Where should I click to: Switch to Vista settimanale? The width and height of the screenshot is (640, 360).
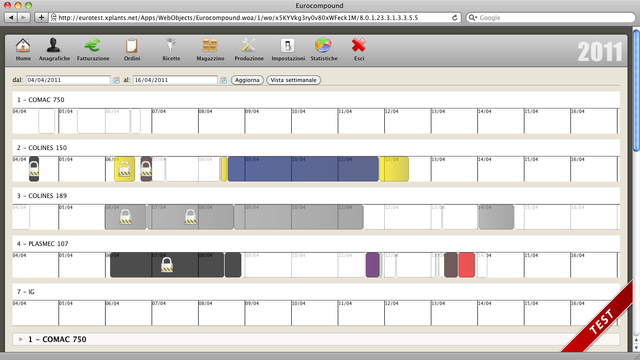click(293, 80)
